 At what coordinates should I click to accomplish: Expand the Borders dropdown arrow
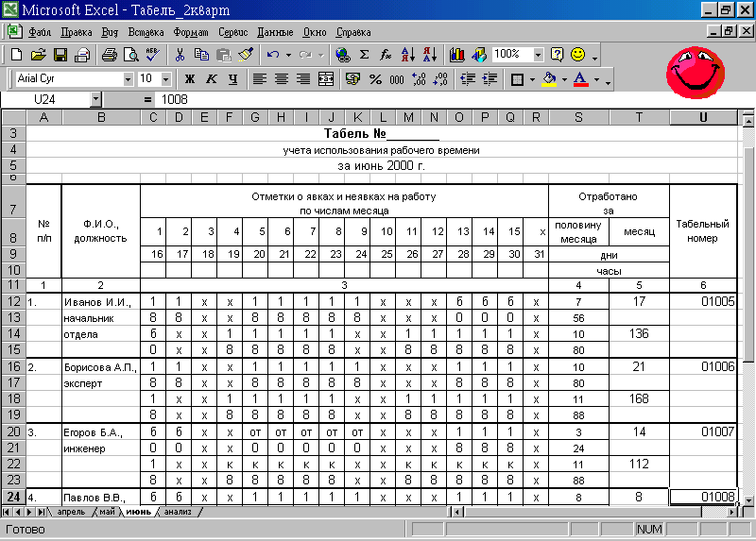click(532, 79)
